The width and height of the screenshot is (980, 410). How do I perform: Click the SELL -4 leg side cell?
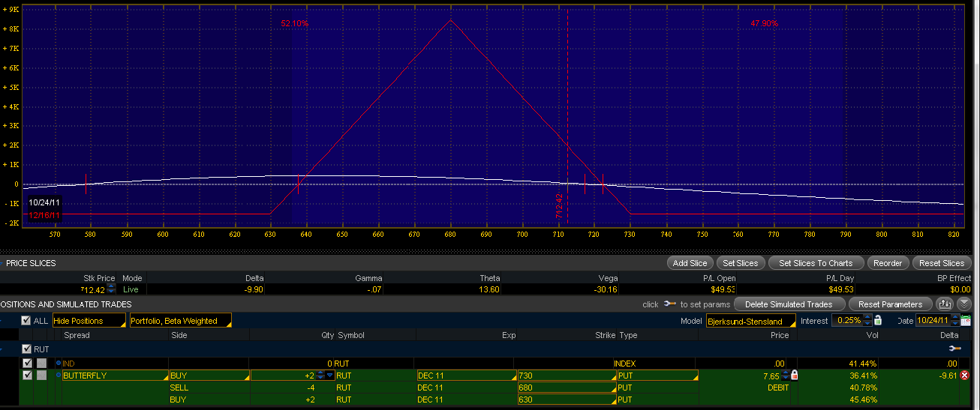click(x=209, y=388)
